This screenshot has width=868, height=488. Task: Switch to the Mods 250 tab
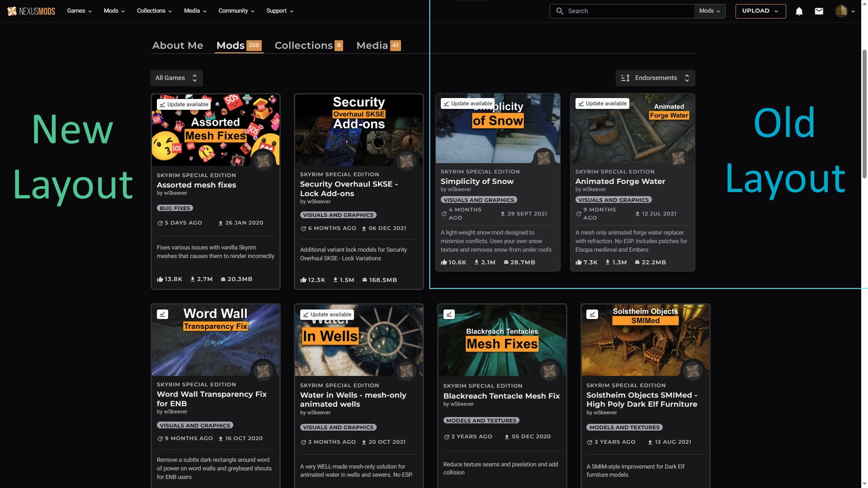tap(239, 46)
